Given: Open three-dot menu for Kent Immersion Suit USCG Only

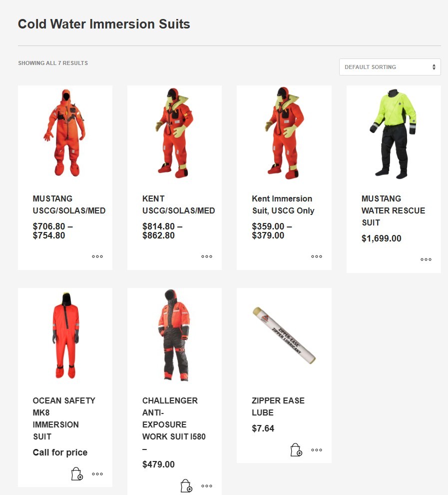Looking at the screenshot, I should pos(317,256).
